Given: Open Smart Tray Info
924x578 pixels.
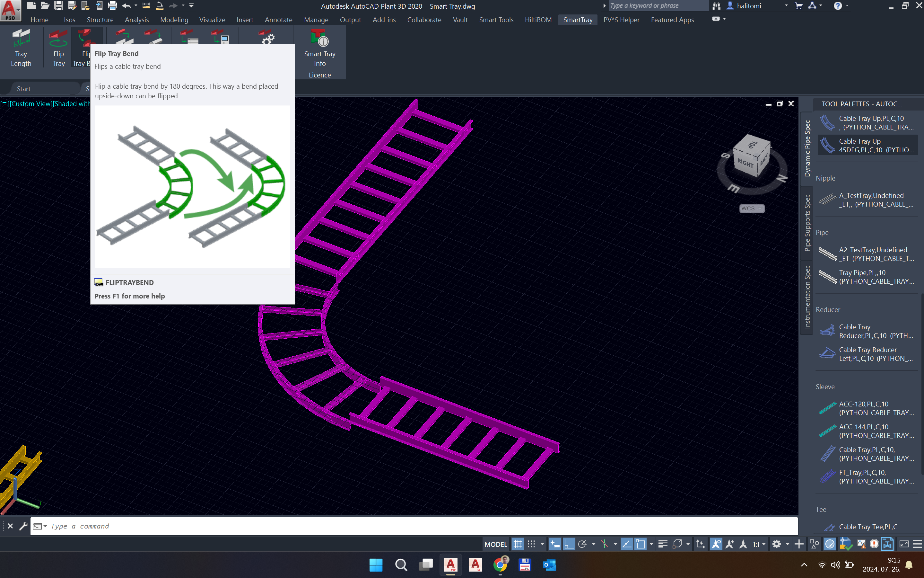Looking at the screenshot, I should 319,49.
